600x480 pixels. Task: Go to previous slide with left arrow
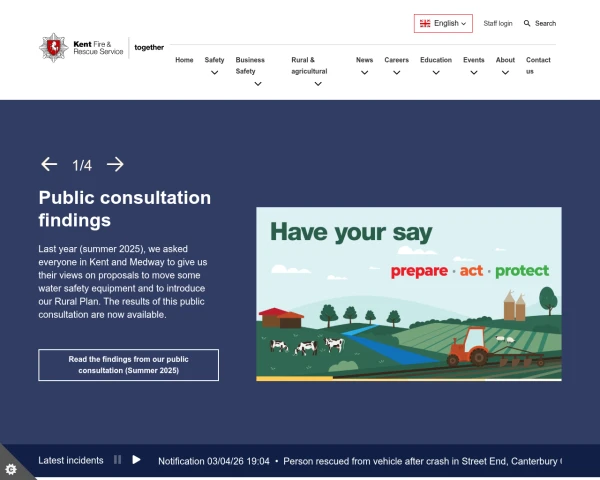(49, 164)
